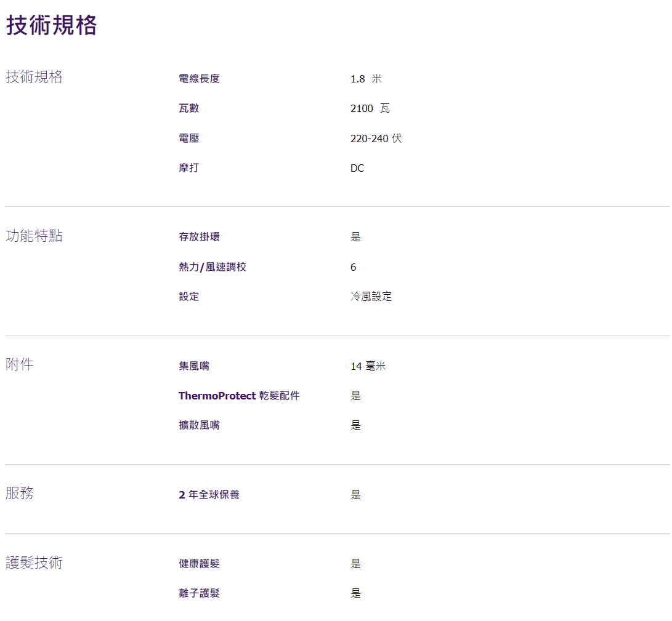Click the 擴散風嘴 accessory label
This screenshot has height=621, width=672.
(199, 425)
